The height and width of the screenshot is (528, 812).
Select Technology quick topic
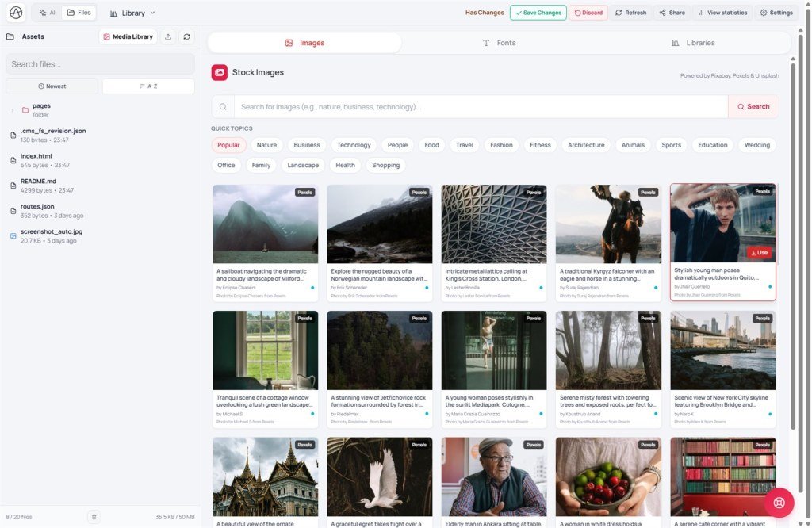point(354,145)
